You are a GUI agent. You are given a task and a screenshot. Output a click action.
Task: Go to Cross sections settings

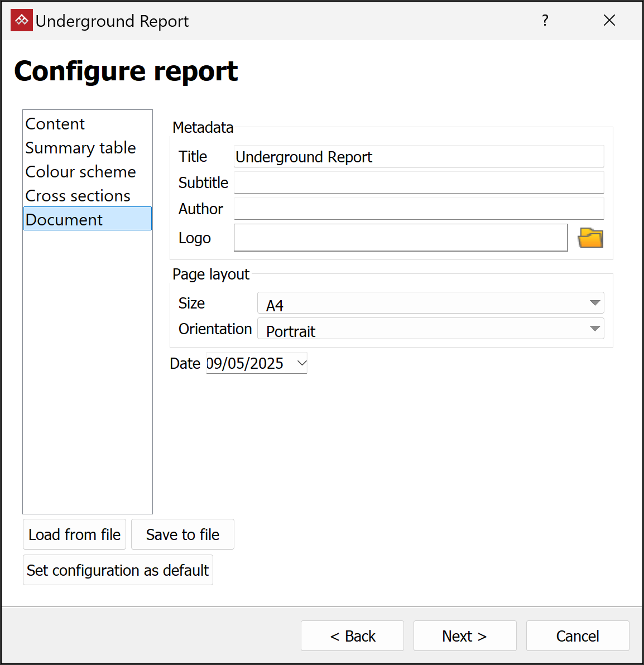pyautogui.click(x=78, y=196)
